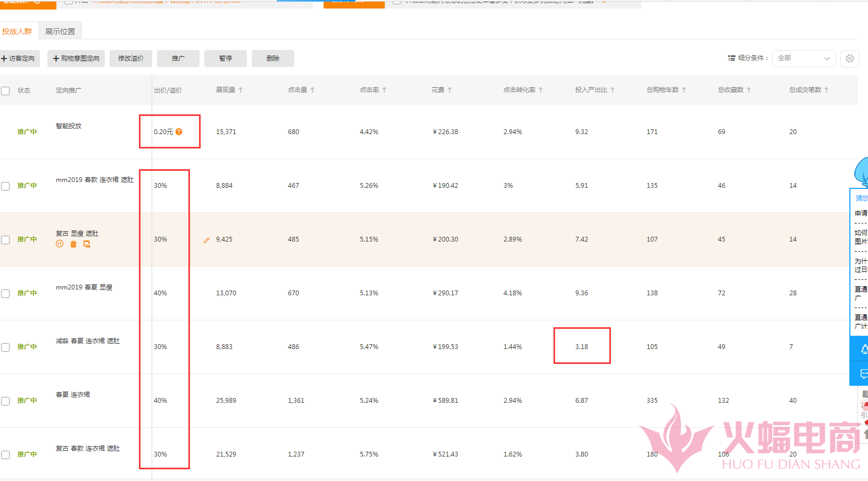Click the 修改溢价 button

point(131,59)
